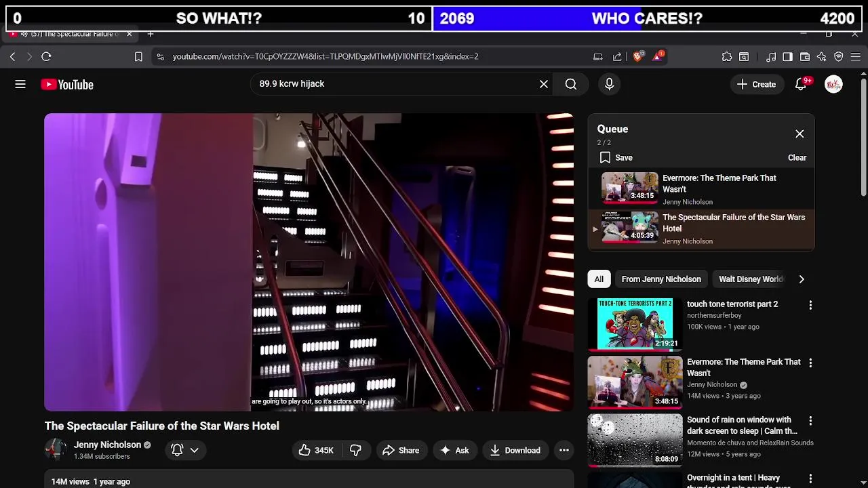Show more filter chips with the right arrow

pos(802,279)
